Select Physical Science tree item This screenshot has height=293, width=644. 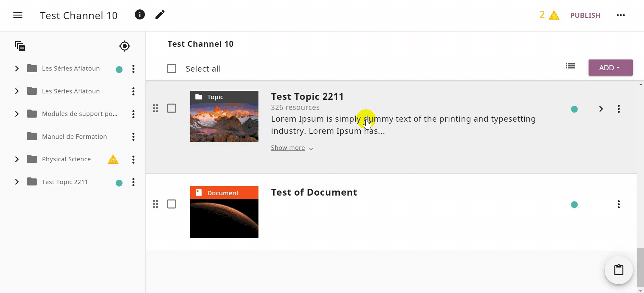pos(66,159)
